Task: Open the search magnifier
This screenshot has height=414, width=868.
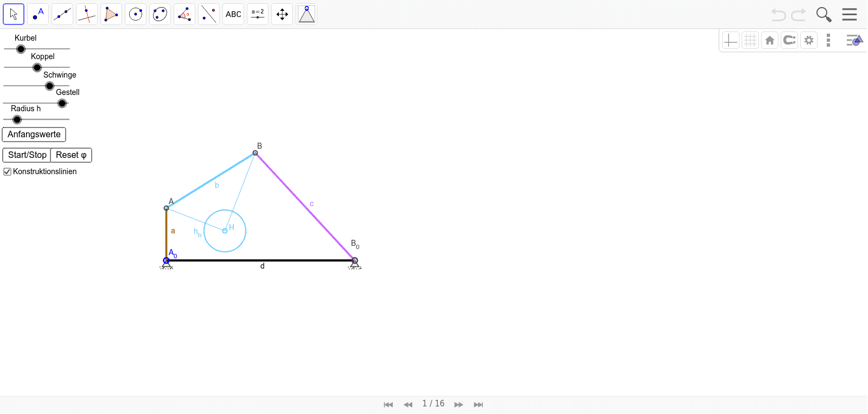Action: coord(824,15)
